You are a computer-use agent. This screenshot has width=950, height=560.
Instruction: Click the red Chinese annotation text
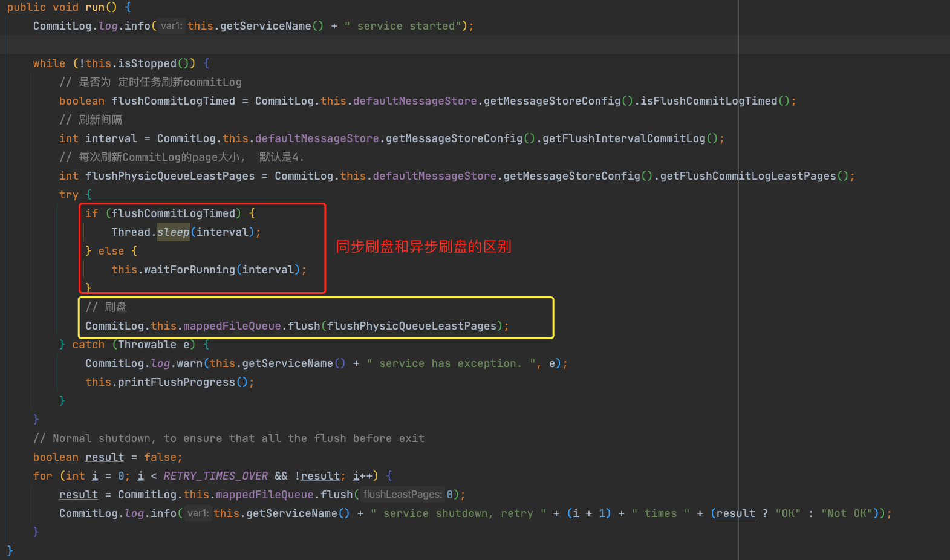423,247
